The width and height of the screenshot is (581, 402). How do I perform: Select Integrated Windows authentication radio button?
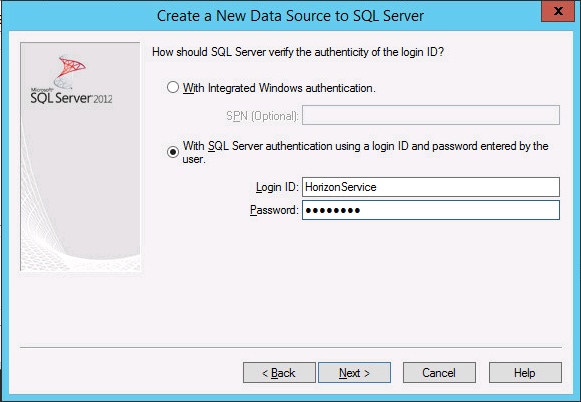coord(173,87)
